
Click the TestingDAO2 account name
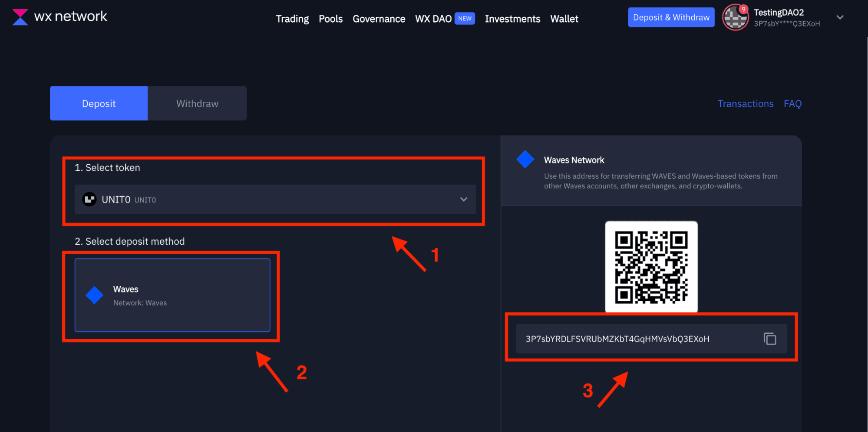click(779, 12)
